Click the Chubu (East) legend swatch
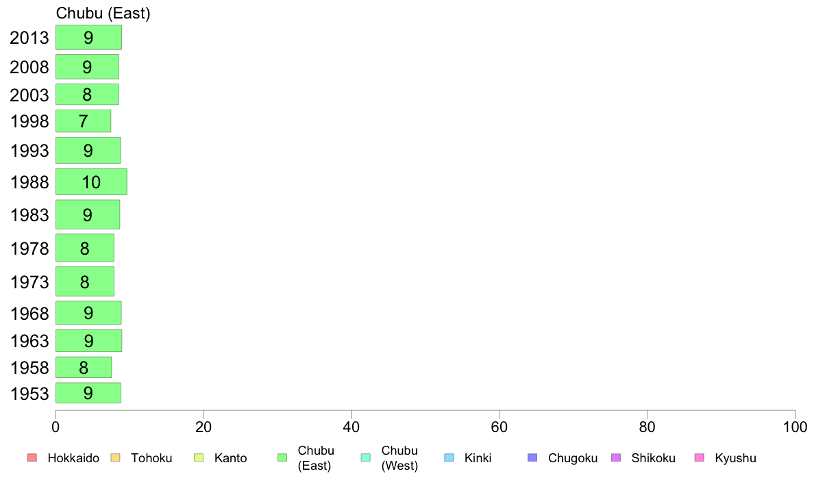The image size is (814, 504). tap(282, 458)
